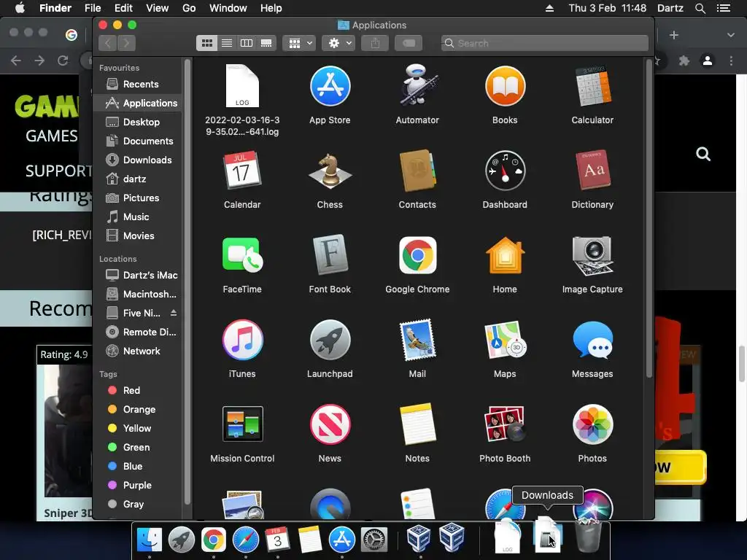Click the Chrome window search magnifier icon
747x560 pixels.
[x=703, y=155]
